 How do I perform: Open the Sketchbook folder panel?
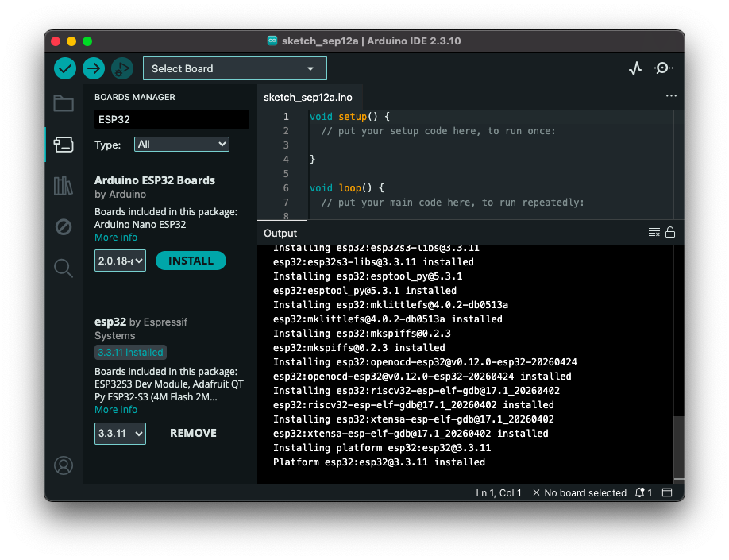(64, 103)
